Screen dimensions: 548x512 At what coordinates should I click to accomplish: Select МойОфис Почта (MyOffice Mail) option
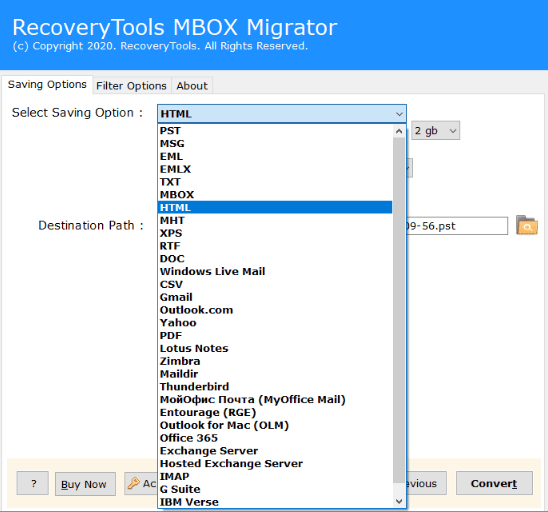pos(275,399)
